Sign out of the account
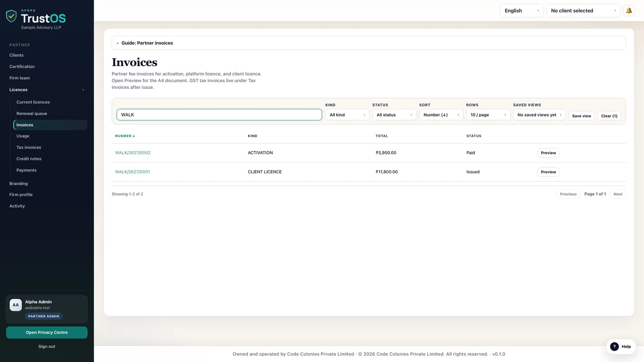Image resolution: width=644 pixels, height=362 pixels. pyautogui.click(x=47, y=347)
